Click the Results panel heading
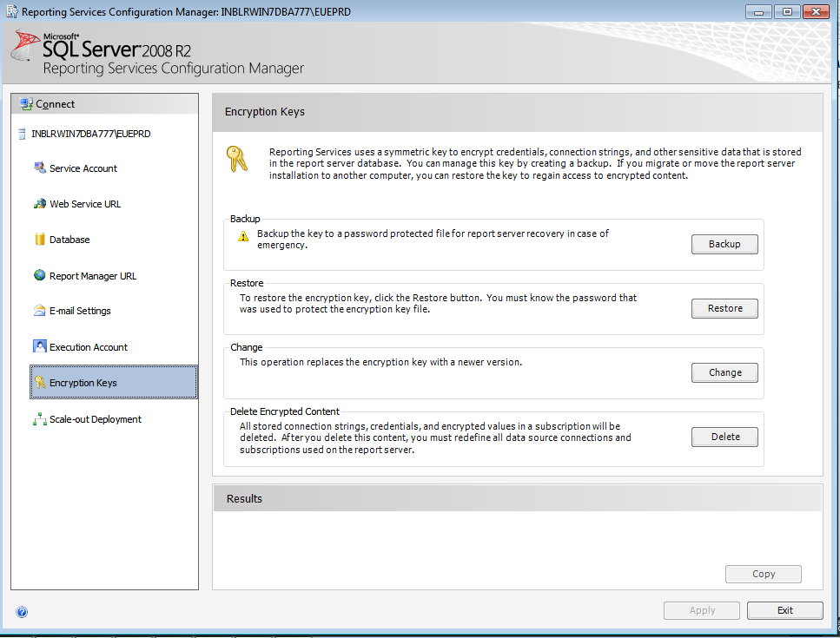 point(244,499)
